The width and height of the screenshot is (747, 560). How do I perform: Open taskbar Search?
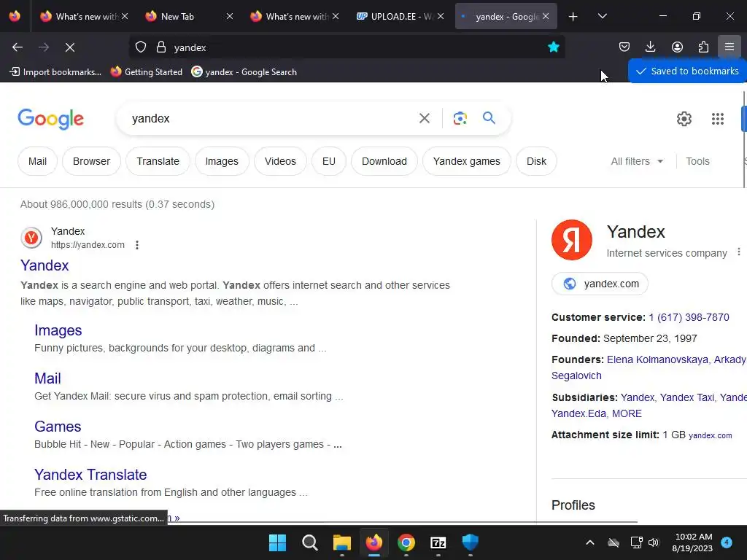tap(309, 542)
